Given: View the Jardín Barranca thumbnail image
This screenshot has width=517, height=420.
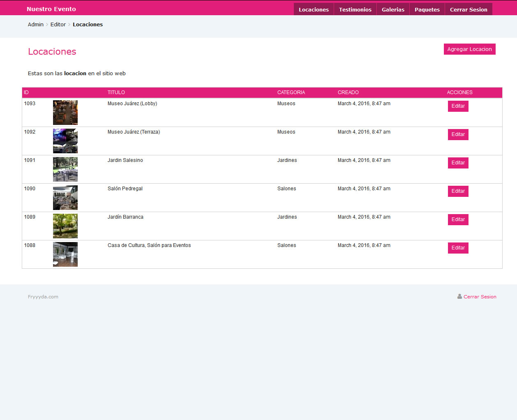Looking at the screenshot, I should (x=65, y=226).
